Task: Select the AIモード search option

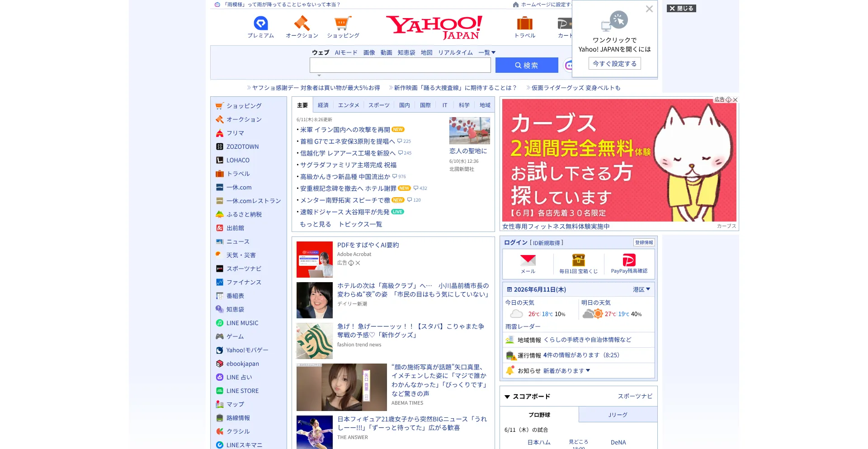Action: 346,52
